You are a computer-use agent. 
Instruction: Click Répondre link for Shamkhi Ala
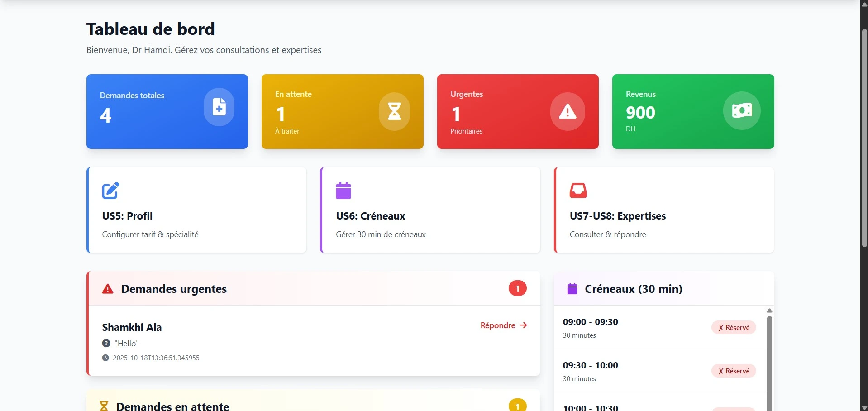504,325
